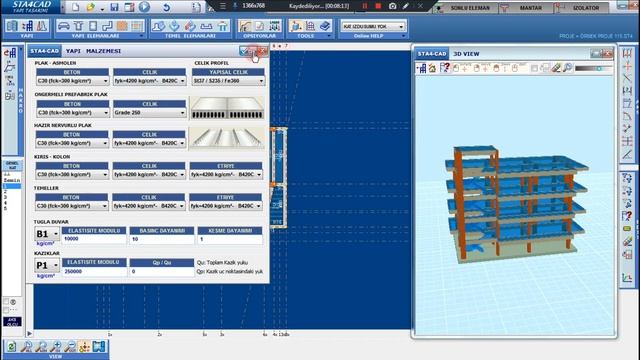Click the play arrow below the drawing area

pyautogui.click(x=29, y=334)
